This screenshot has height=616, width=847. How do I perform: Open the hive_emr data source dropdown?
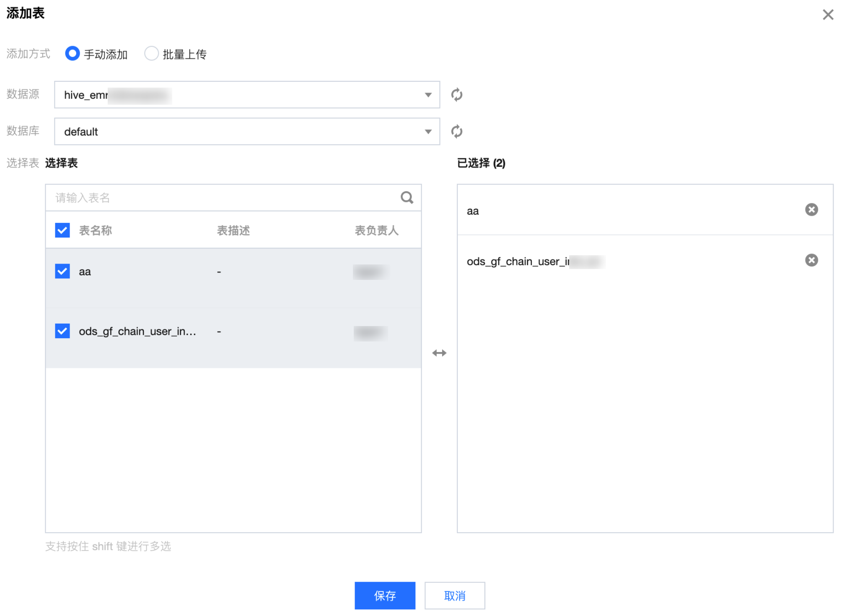coord(246,95)
